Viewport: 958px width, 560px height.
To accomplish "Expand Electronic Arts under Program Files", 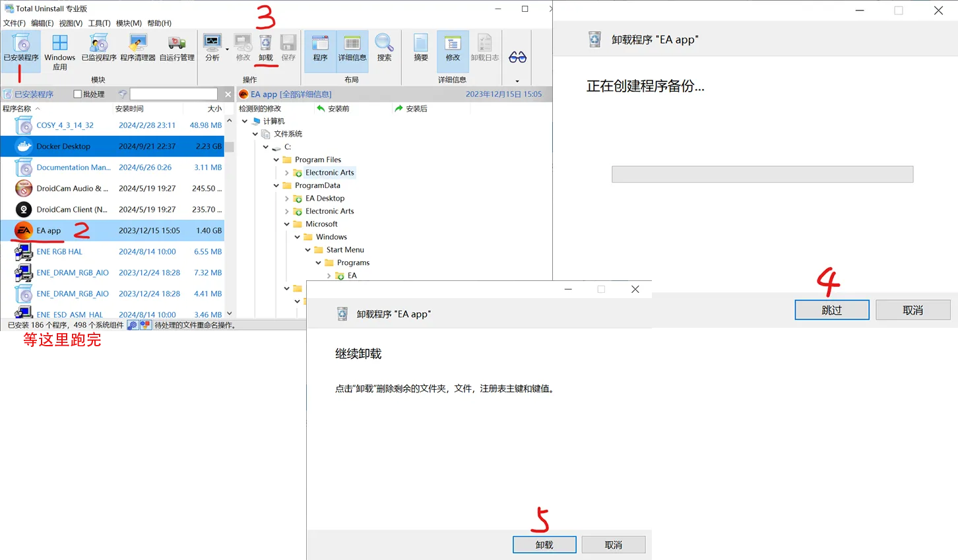I will pyautogui.click(x=287, y=173).
